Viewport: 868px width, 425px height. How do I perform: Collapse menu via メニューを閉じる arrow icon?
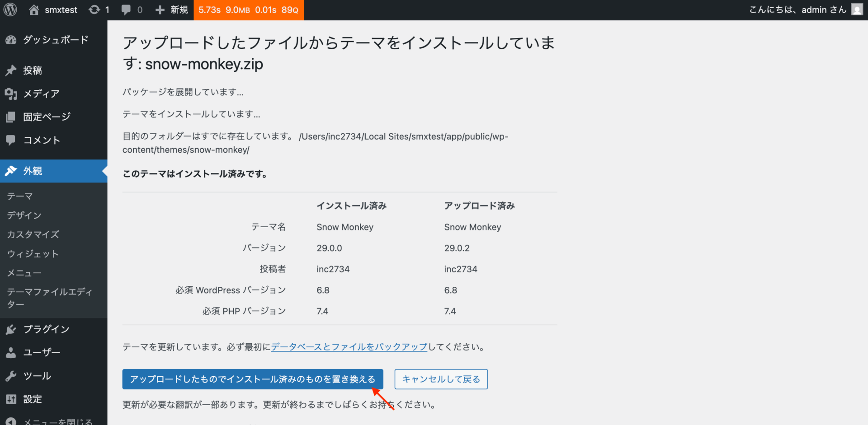click(x=11, y=421)
